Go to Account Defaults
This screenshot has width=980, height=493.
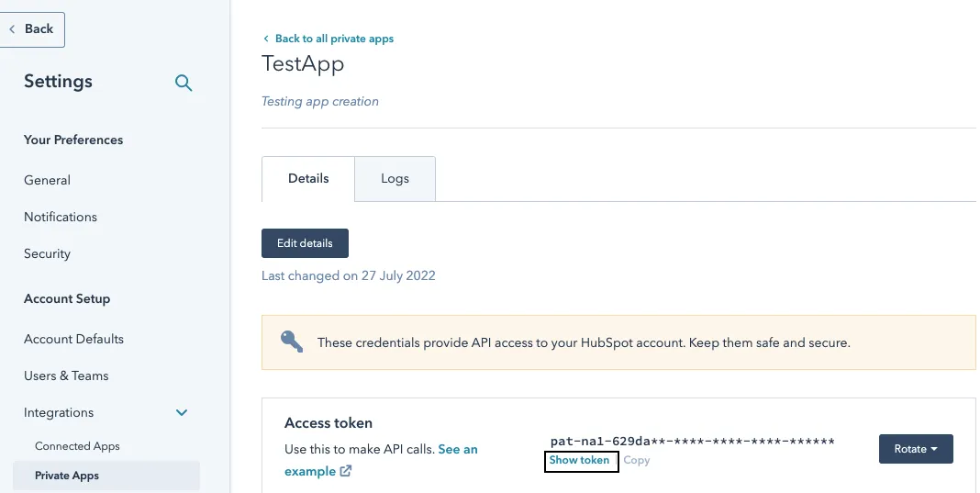74,340
